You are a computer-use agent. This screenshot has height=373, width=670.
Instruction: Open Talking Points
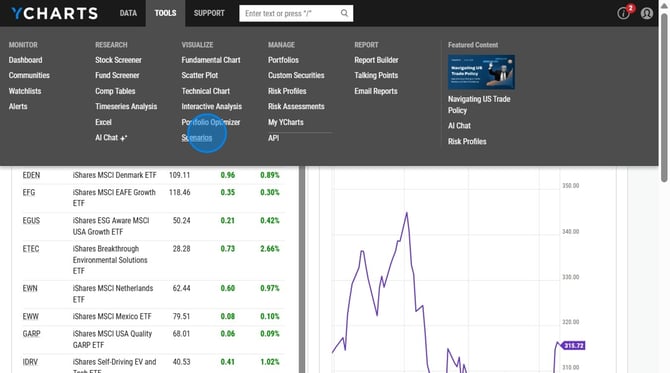(x=376, y=75)
